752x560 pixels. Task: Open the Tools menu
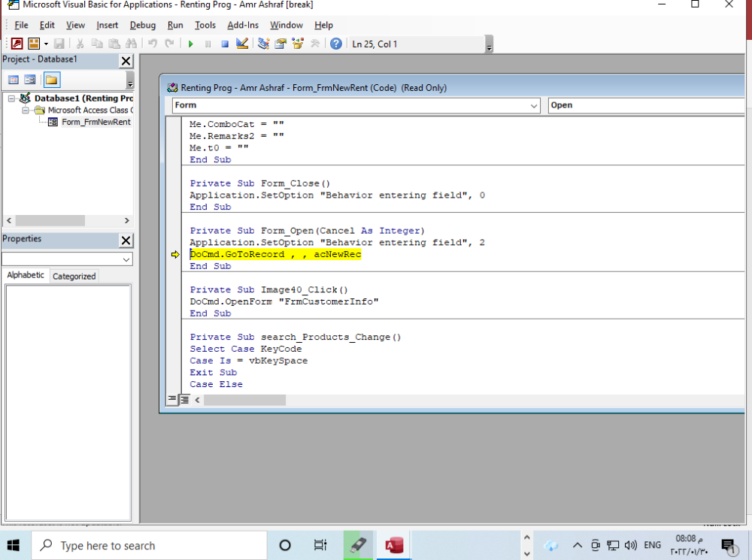click(205, 25)
